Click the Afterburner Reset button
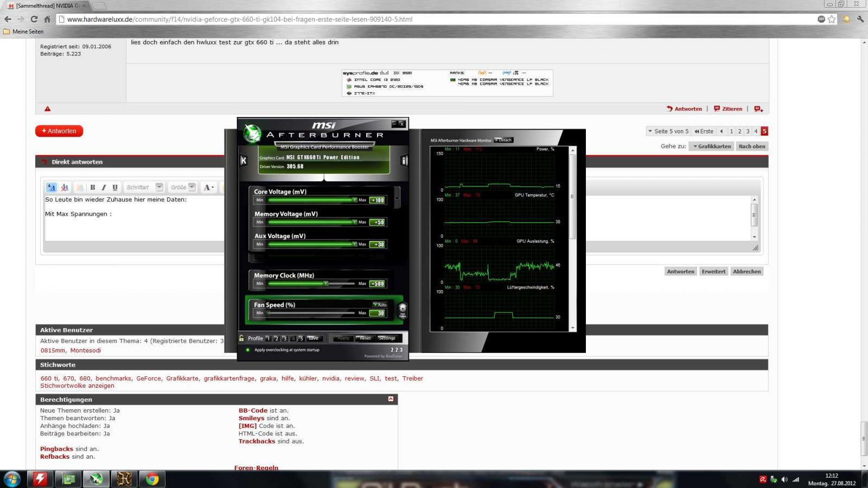The image size is (868, 488). click(365, 338)
